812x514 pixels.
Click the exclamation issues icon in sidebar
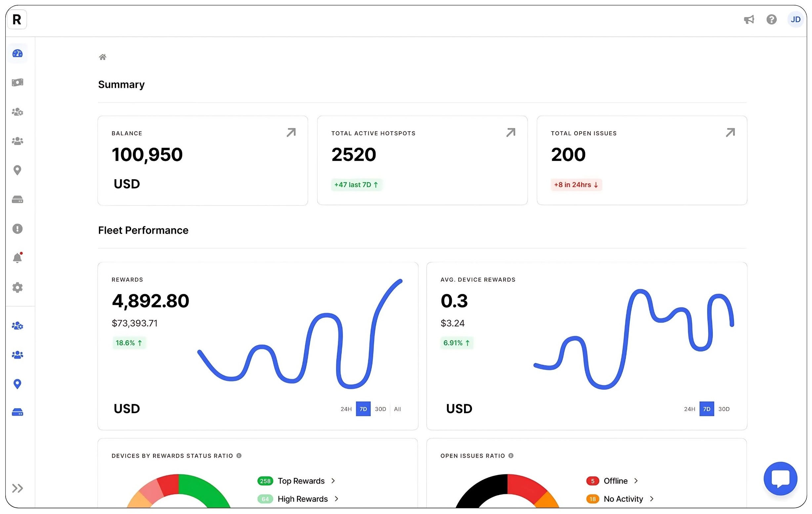pyautogui.click(x=17, y=229)
